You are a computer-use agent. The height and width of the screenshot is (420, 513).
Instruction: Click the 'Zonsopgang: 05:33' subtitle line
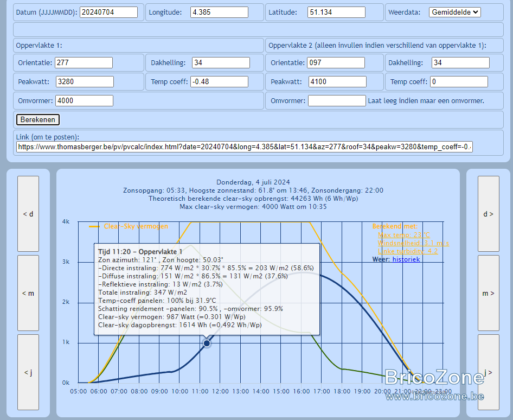pos(253,190)
